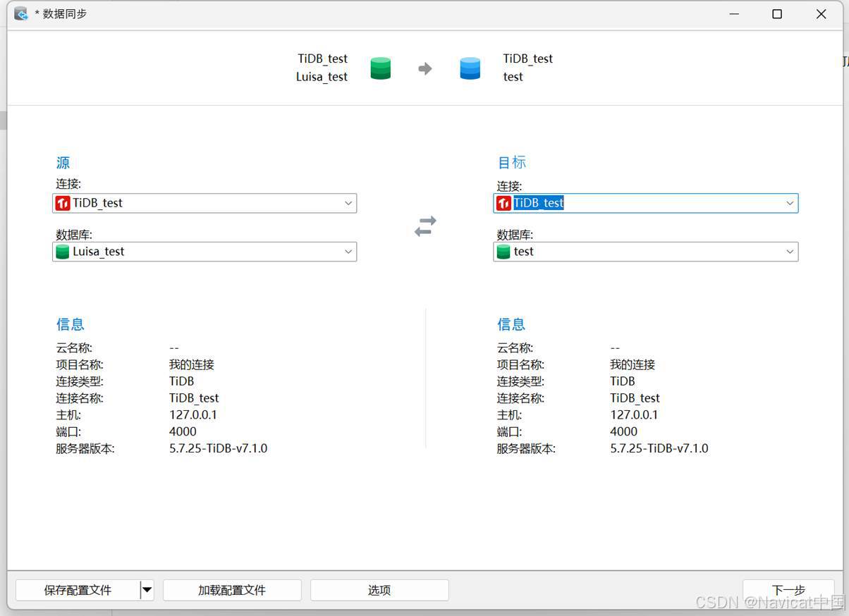The height and width of the screenshot is (616, 849).
Task: Click source 我的连接 project name value
Action: pyautogui.click(x=192, y=364)
